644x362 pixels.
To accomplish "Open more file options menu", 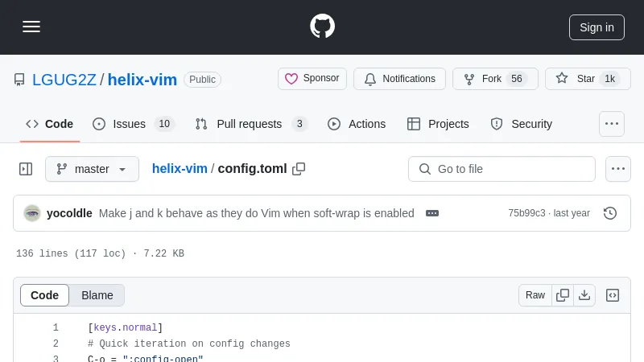I will pos(618,169).
